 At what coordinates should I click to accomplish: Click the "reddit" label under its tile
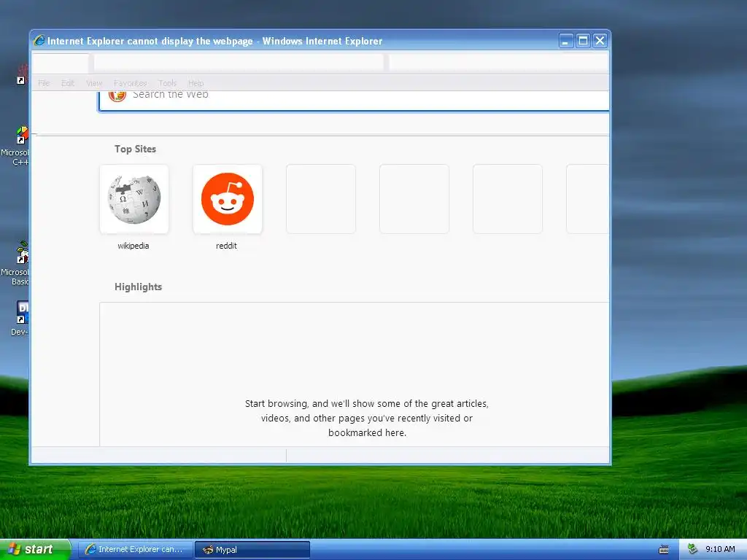coord(226,246)
